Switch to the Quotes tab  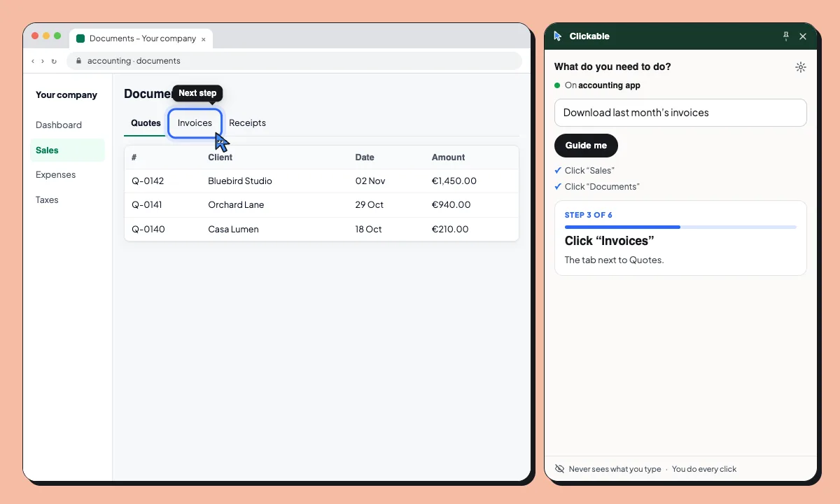pos(146,122)
